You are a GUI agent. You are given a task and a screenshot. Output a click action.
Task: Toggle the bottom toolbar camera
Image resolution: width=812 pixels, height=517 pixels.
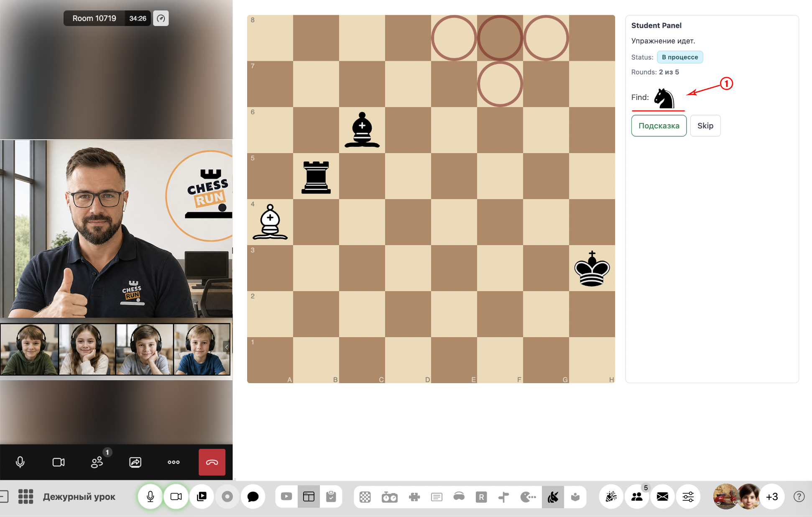click(176, 497)
